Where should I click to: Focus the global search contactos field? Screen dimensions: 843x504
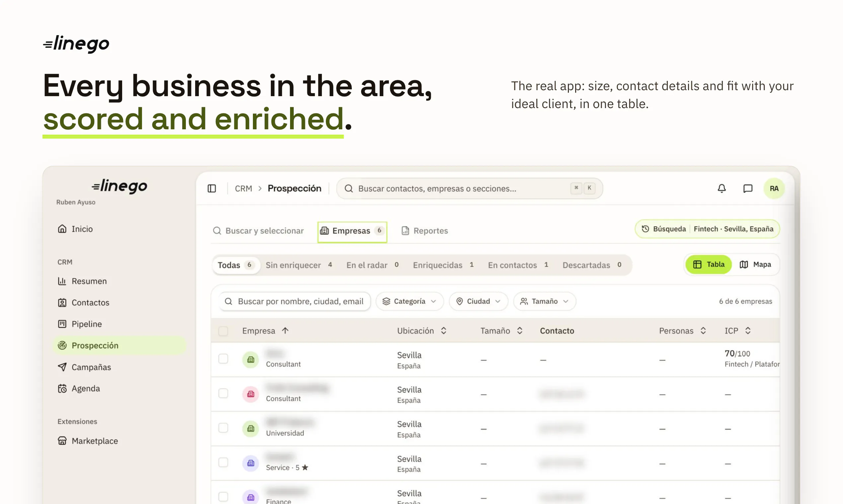coord(469,188)
